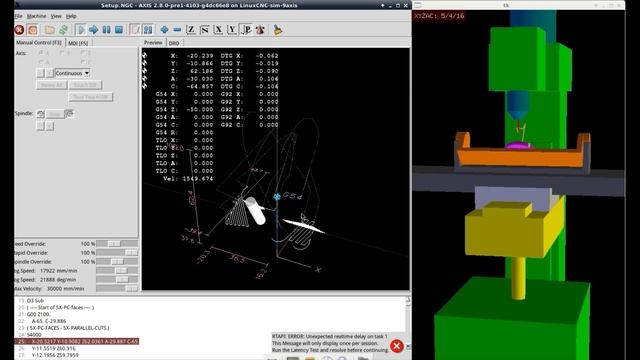
Task: Open the Help menu
Action: coord(71,16)
